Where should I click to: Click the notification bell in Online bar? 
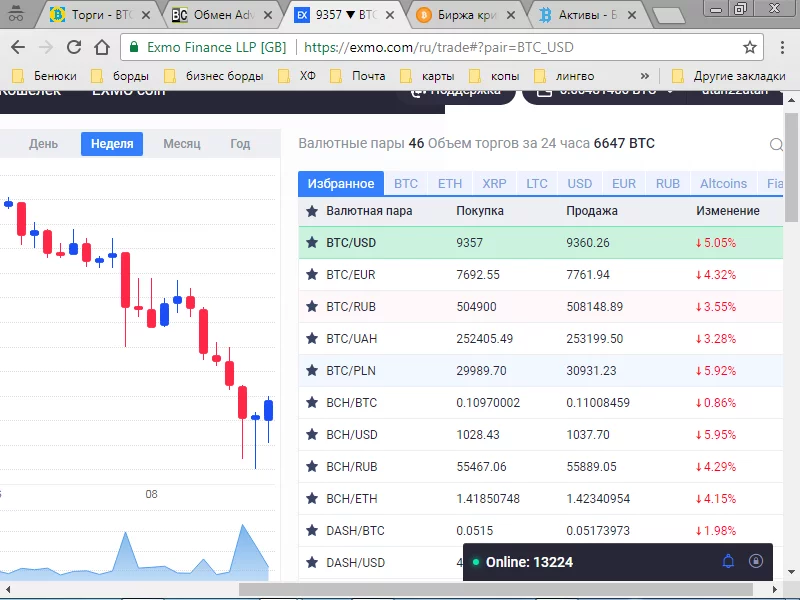click(x=728, y=561)
